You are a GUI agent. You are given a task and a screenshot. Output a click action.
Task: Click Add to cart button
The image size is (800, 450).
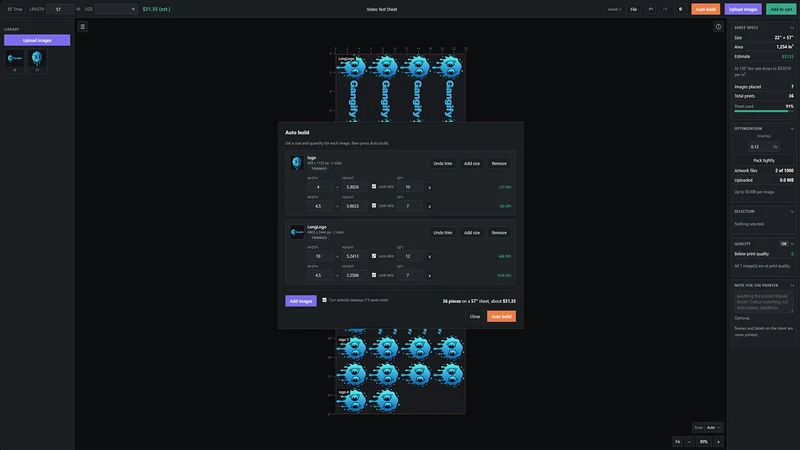781,9
